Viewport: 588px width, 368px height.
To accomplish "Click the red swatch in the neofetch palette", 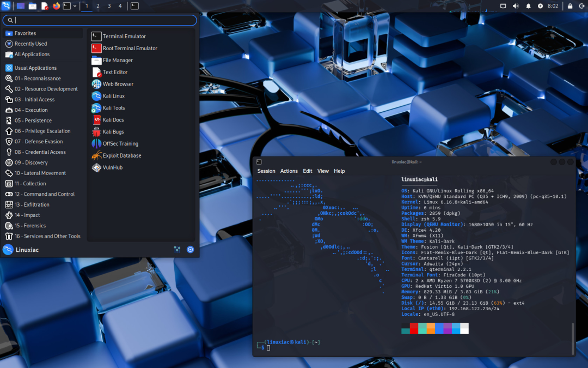I will coord(414,329).
